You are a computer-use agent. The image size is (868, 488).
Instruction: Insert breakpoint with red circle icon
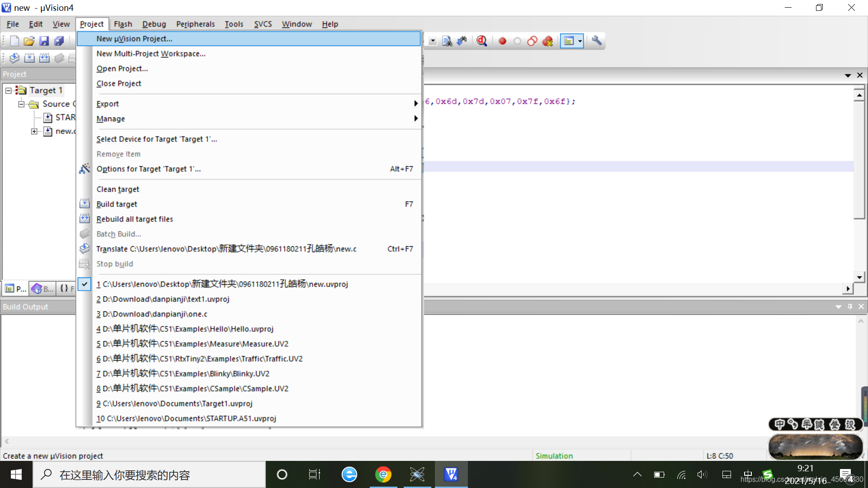(x=502, y=41)
